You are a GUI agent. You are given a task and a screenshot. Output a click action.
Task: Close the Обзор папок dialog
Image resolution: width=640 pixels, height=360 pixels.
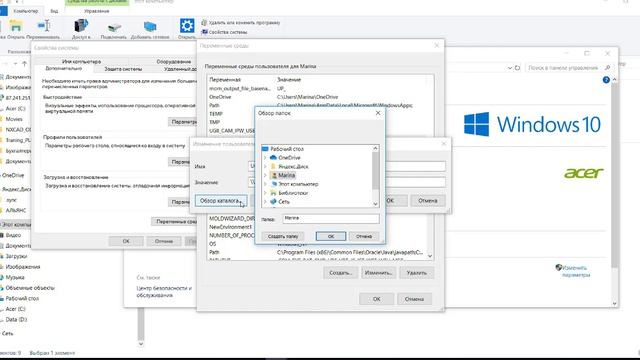(378, 113)
